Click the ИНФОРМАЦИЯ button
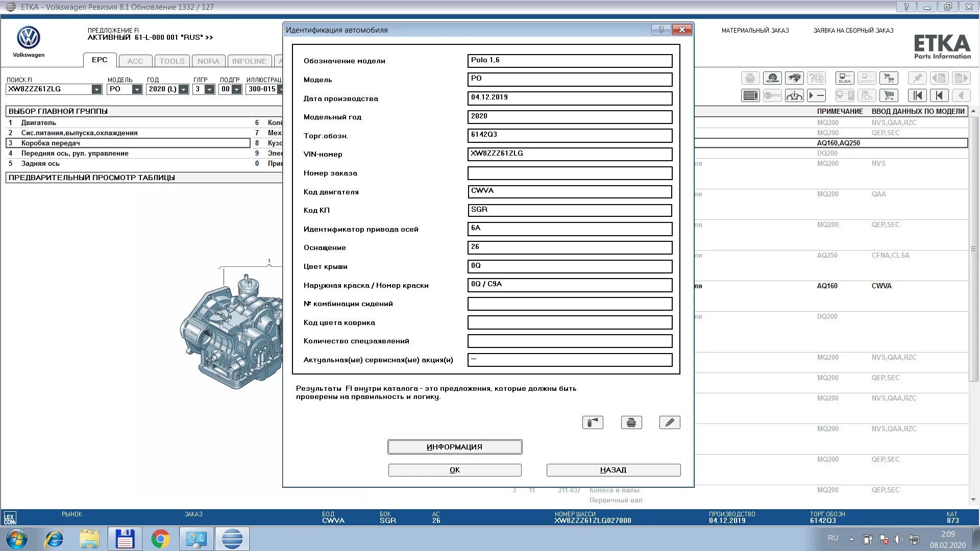Screen dimensions: 980x551 point(454,447)
